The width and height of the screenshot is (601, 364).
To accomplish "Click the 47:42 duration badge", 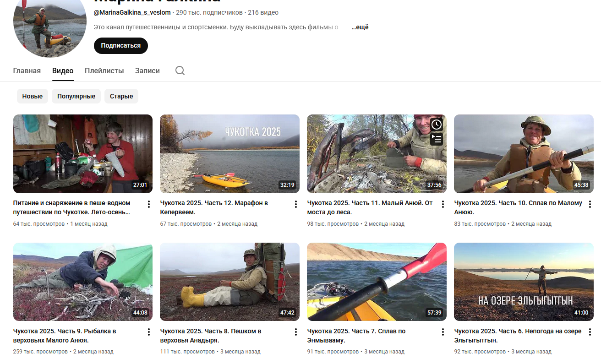I will tap(287, 313).
